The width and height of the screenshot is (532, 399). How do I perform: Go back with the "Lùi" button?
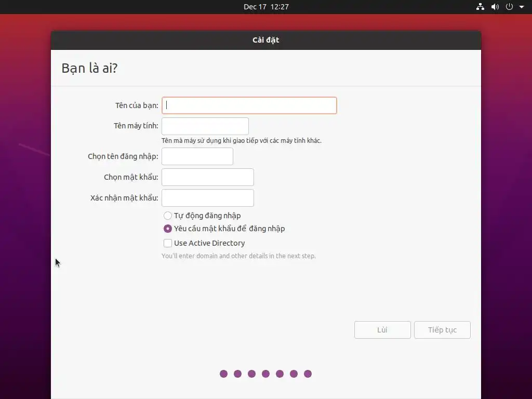coord(382,330)
